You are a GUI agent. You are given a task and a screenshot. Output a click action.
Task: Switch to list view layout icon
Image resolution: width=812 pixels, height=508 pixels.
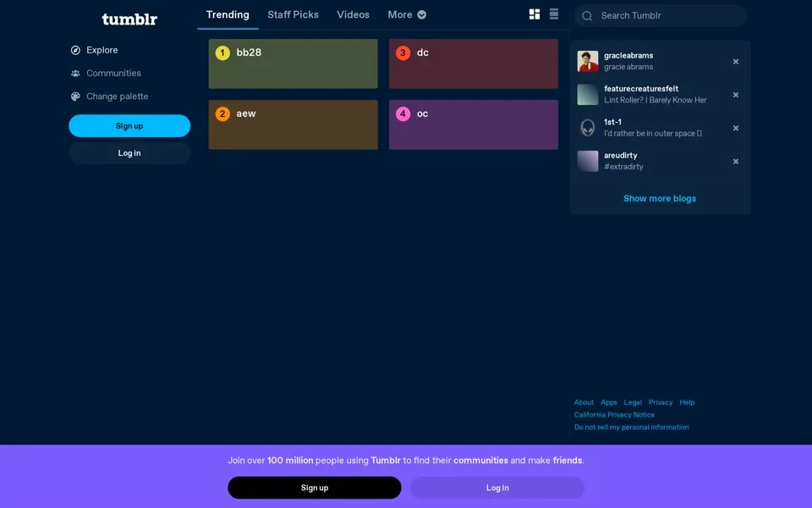click(x=553, y=14)
